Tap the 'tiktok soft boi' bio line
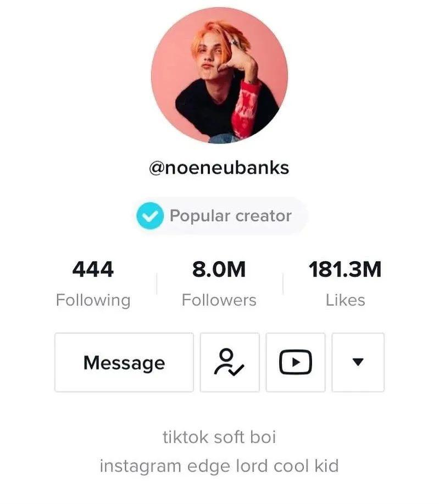Image resolution: width=439 pixels, height=504 pixels. (x=219, y=437)
